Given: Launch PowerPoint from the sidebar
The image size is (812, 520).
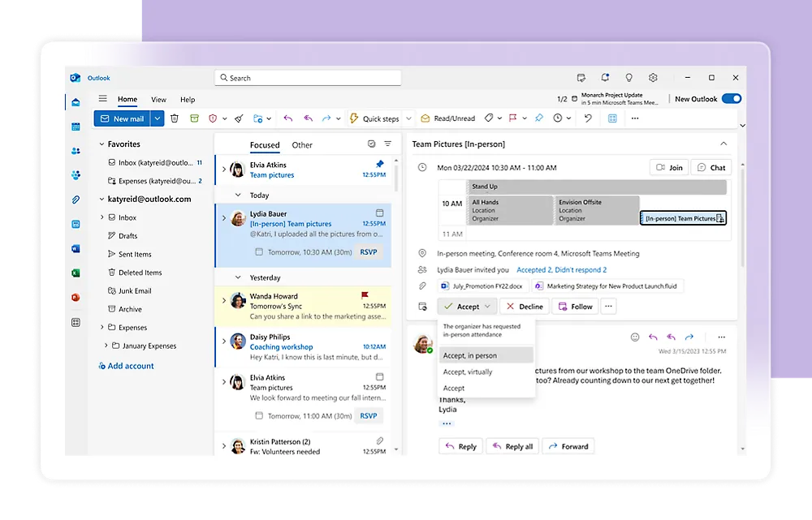Looking at the screenshot, I should point(76,298).
